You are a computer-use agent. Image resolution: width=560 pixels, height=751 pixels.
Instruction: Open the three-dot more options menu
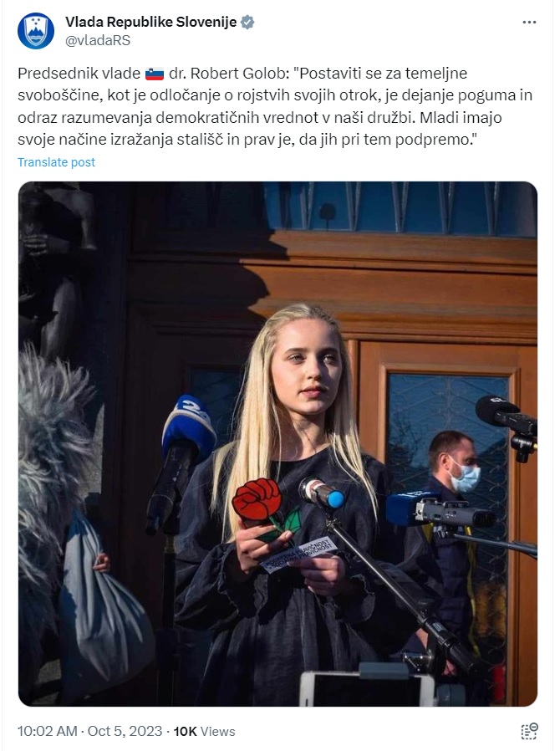click(529, 23)
